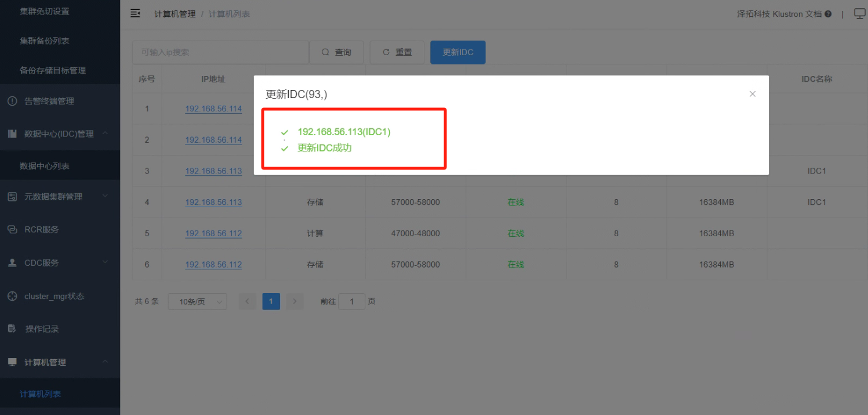The image size is (868, 415).
Task: Select 计算机列表 in the sidebar
Action: click(40, 394)
